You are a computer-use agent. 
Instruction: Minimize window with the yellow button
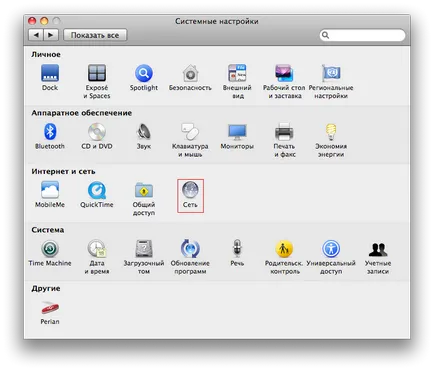click(44, 21)
